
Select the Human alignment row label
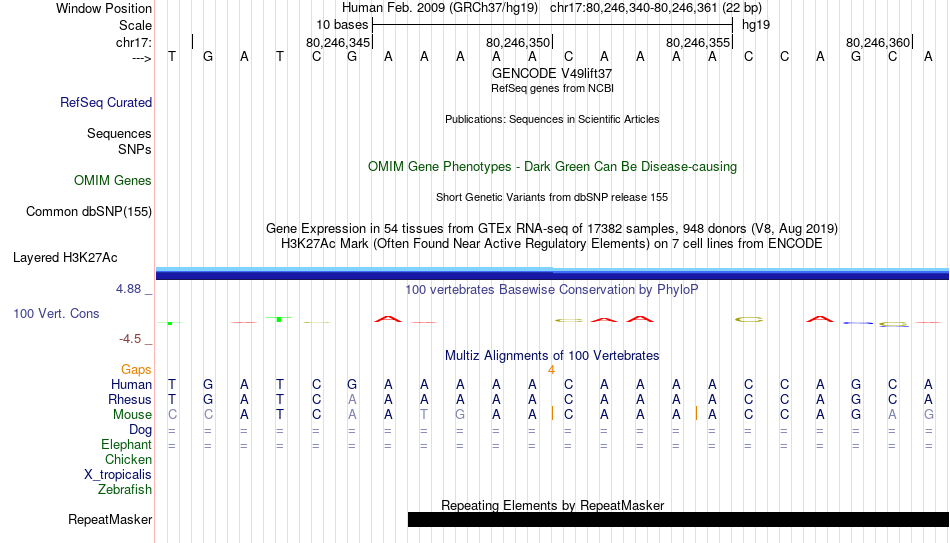point(131,385)
